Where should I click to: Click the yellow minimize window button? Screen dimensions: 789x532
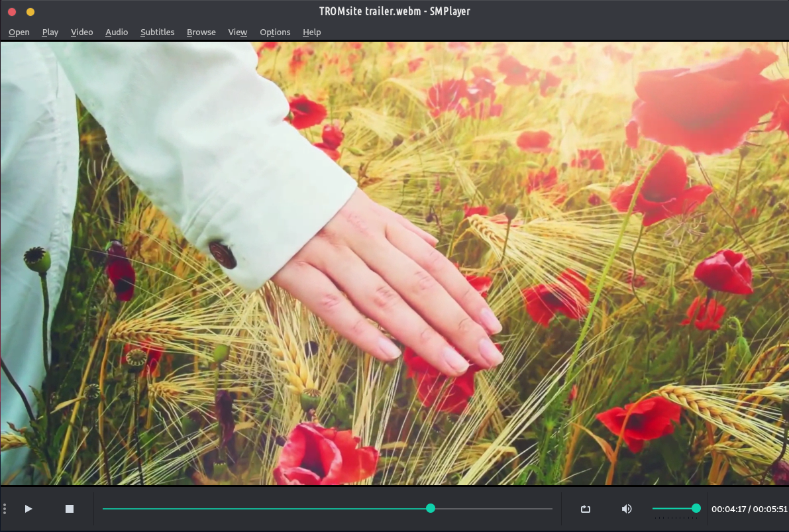click(x=30, y=12)
